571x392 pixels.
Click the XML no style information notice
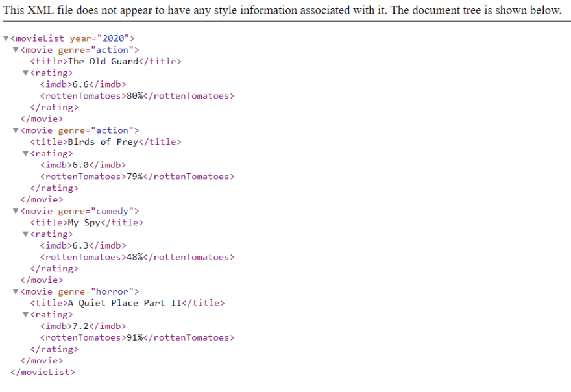click(282, 10)
